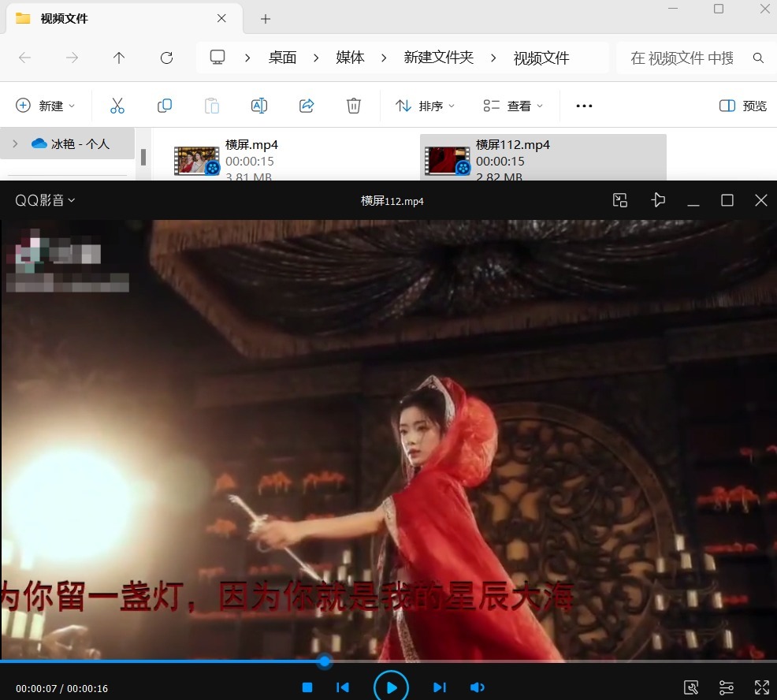Expand the chevron after the PC icon
777x700 pixels.
tap(247, 58)
